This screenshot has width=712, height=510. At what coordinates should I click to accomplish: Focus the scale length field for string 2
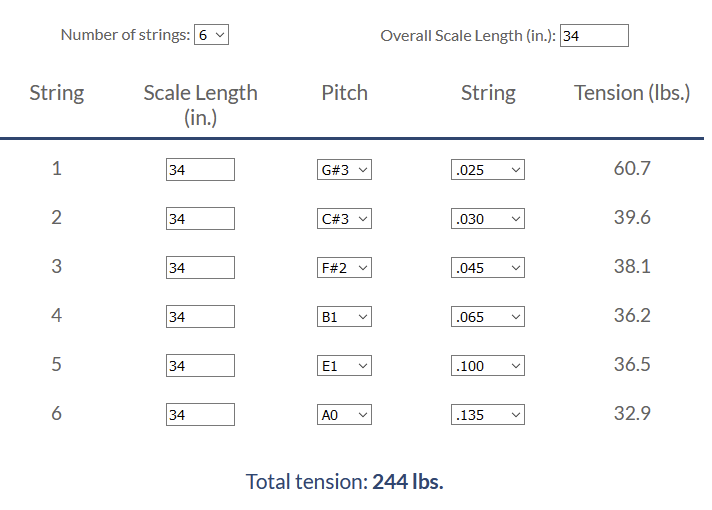pyautogui.click(x=200, y=219)
